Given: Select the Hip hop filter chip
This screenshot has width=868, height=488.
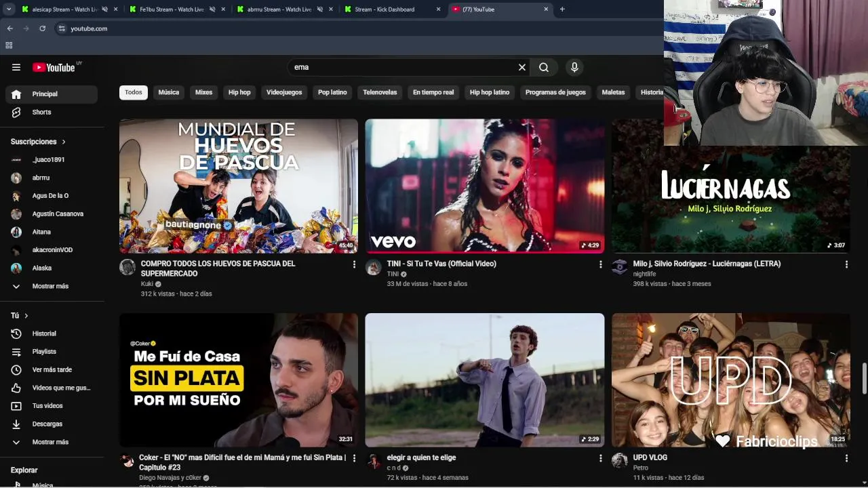Looking at the screenshot, I should coord(239,92).
